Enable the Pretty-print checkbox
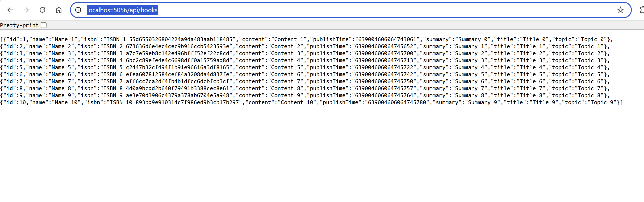Image resolution: width=644 pixels, height=202 pixels. coord(44,25)
